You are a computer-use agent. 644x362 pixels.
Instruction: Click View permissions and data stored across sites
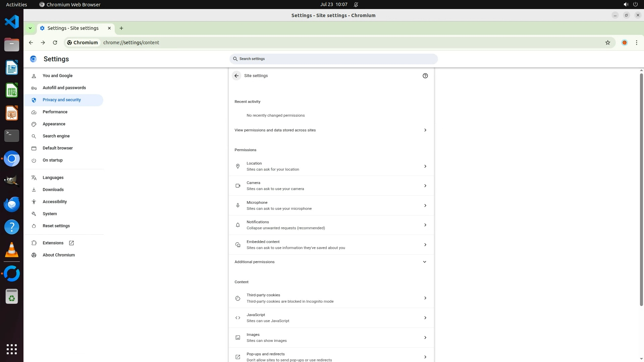[x=331, y=130]
